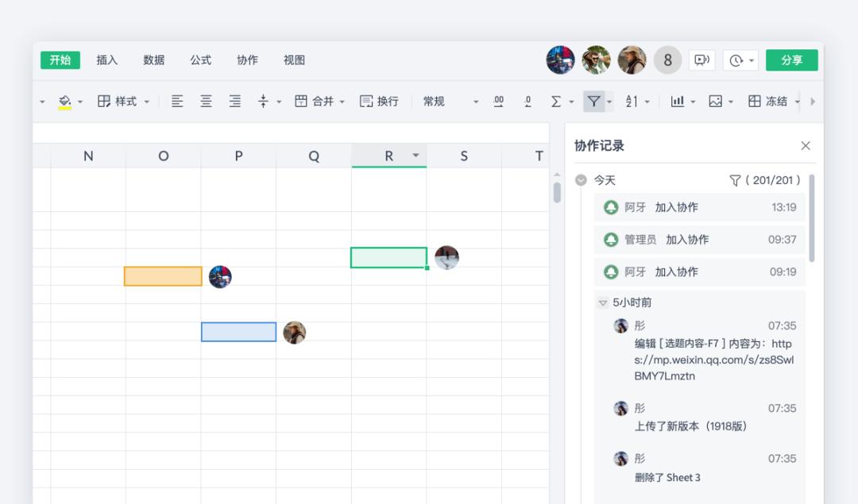Switch to the 数据 tab
The height and width of the screenshot is (504, 858).
coord(154,60)
